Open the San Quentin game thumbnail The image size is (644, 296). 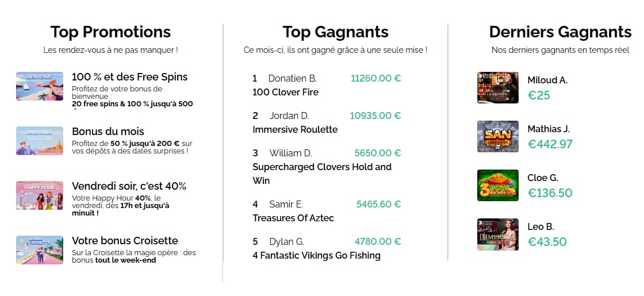[x=498, y=136]
